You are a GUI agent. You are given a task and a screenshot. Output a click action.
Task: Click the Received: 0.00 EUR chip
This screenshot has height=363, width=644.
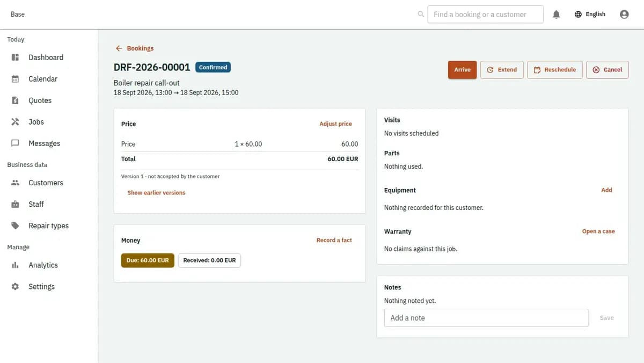[x=209, y=260]
